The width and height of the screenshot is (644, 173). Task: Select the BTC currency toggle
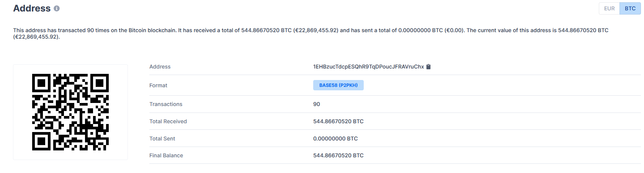(630, 8)
